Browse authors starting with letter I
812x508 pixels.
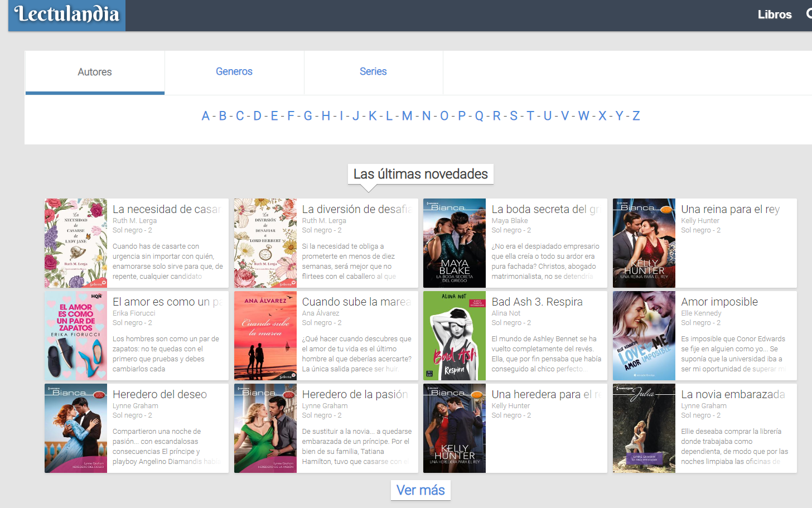click(341, 116)
